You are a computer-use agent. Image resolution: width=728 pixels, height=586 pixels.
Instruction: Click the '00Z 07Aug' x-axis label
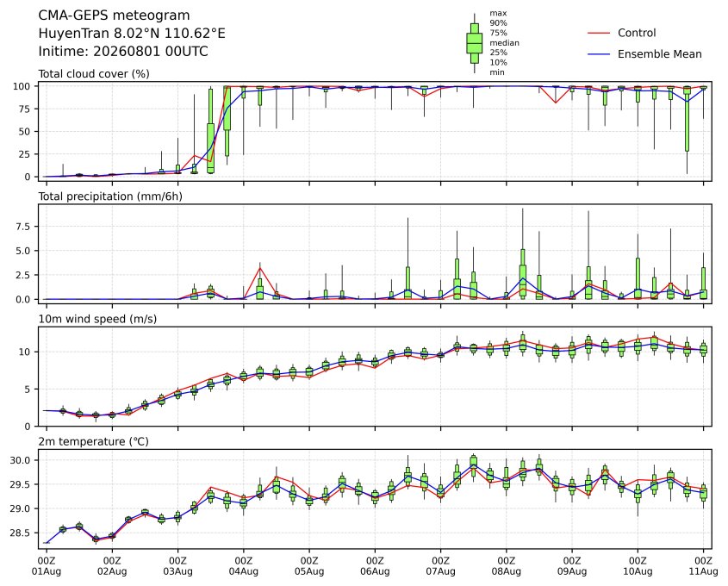click(x=440, y=565)
